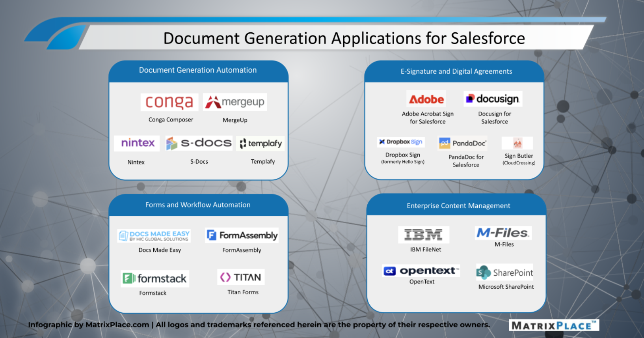The width and height of the screenshot is (644, 338).
Task: Click PandaDoc for Salesforce caption
Action: tap(466, 161)
